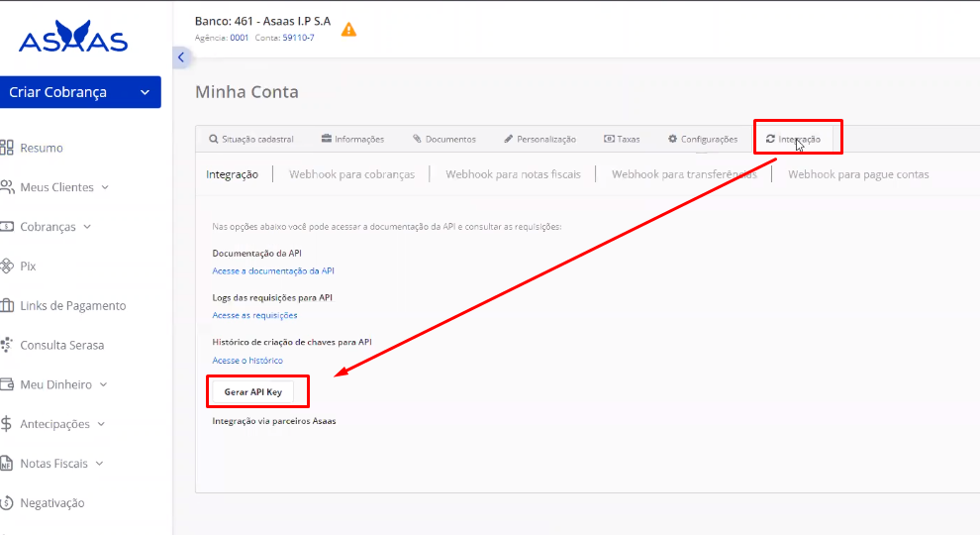Click the 'Documentação da API' label
980x535 pixels.
coord(256,254)
